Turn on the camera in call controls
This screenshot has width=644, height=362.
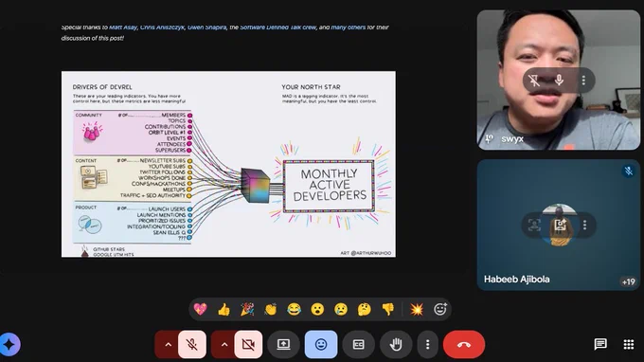248,344
